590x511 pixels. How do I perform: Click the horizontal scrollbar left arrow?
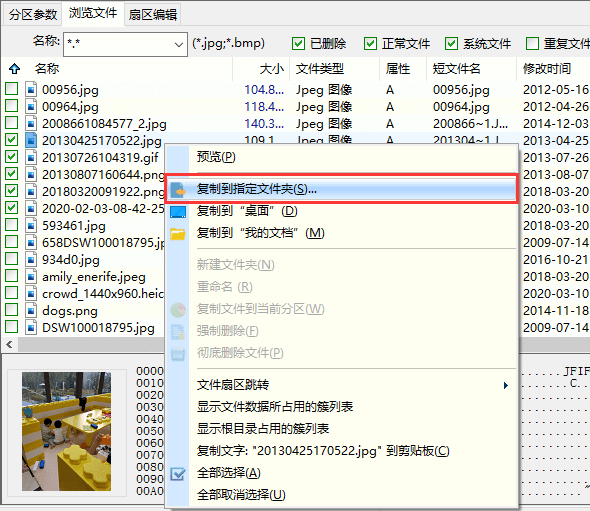pyautogui.click(x=10, y=344)
